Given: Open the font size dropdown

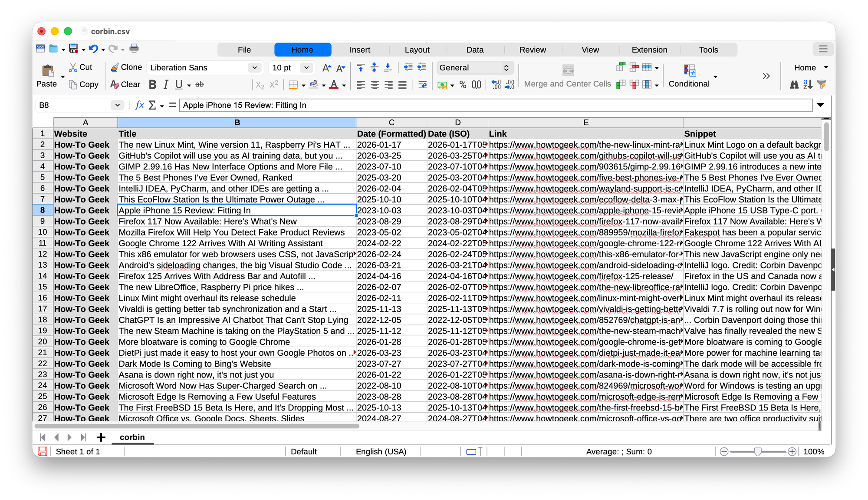Looking at the screenshot, I should 306,68.
